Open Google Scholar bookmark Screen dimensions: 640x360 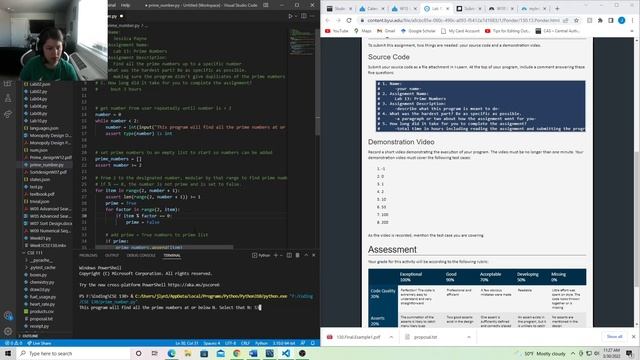pos(418,31)
